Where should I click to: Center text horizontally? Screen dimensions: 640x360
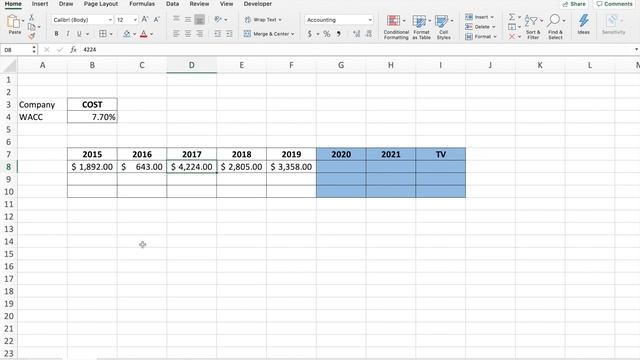188,34
